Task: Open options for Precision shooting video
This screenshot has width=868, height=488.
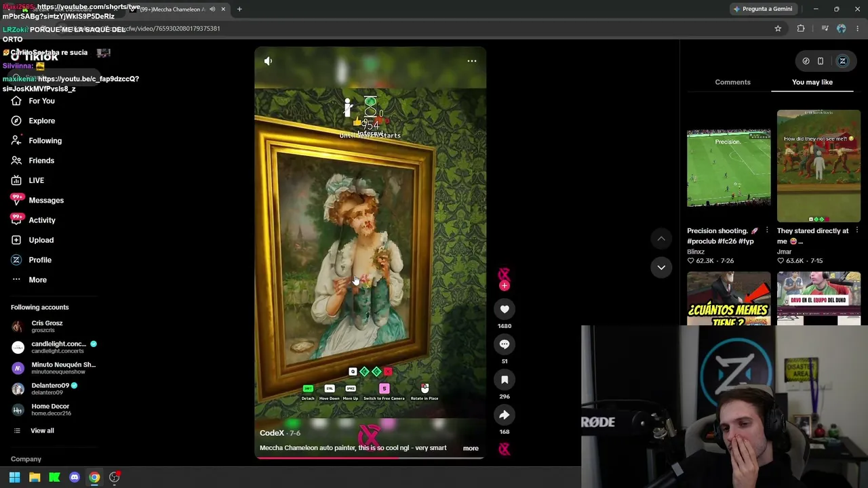Action: point(766,230)
